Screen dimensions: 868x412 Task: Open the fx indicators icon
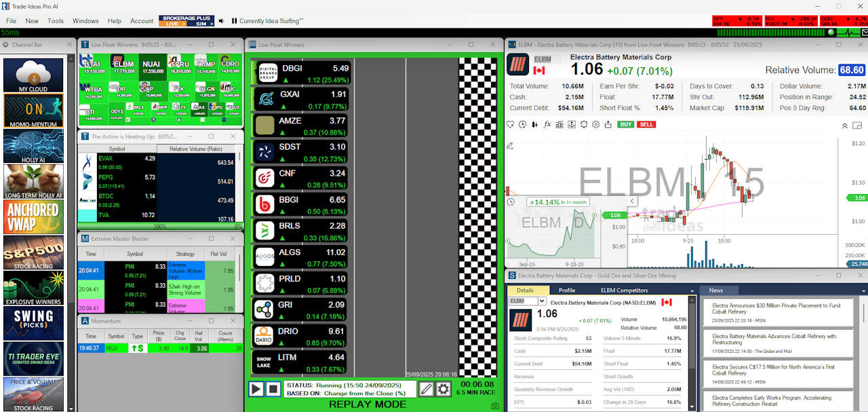[547, 124]
